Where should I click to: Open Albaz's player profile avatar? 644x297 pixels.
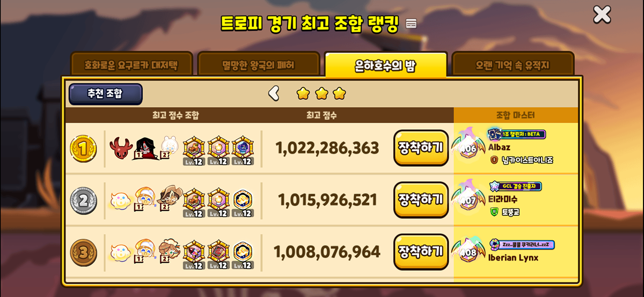click(469, 146)
